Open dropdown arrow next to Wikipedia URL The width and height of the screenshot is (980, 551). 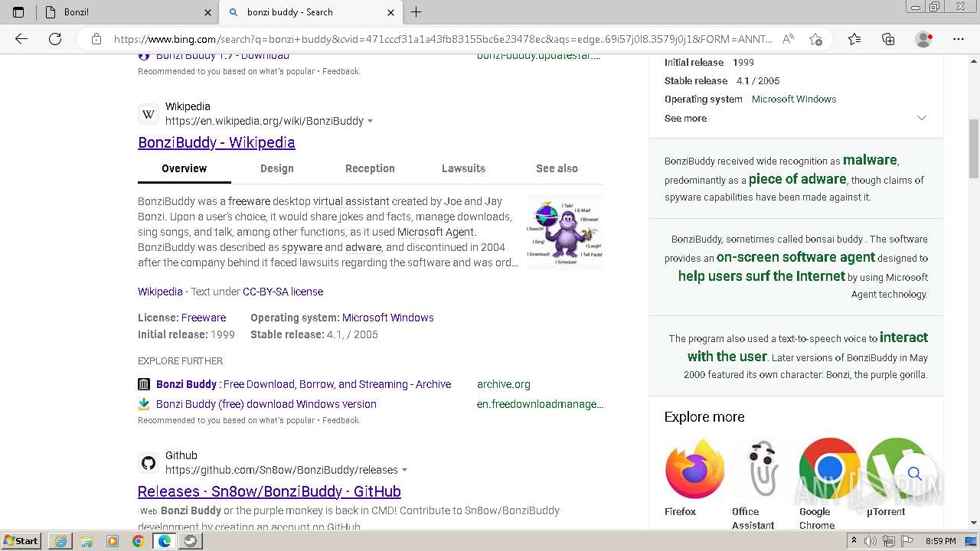pyautogui.click(x=371, y=121)
